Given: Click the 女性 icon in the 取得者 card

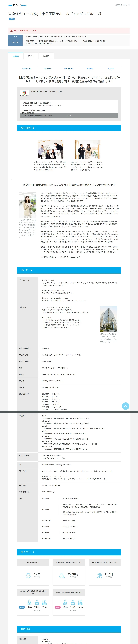Looking at the screenshot, I should (x=65, y=602).
